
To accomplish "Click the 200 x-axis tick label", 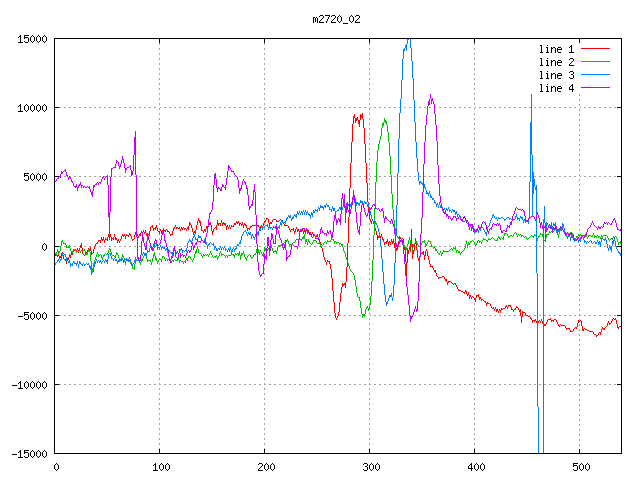I will (265, 467).
